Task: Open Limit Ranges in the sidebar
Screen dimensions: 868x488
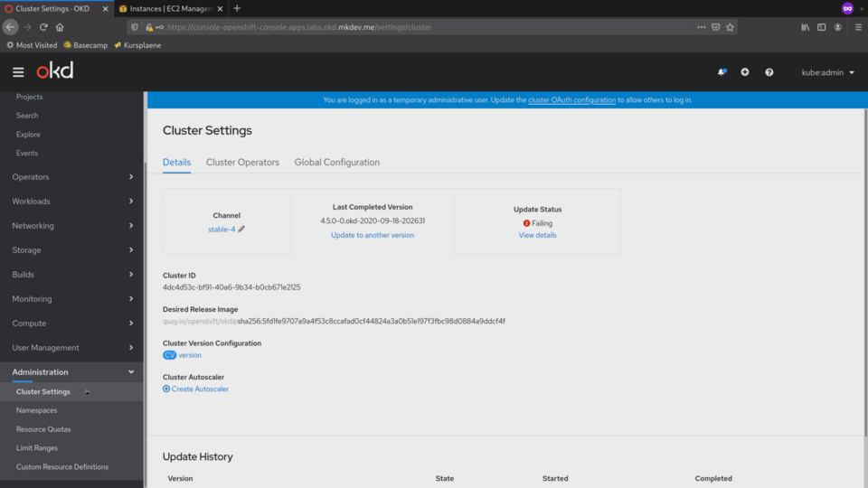Action: [x=37, y=448]
